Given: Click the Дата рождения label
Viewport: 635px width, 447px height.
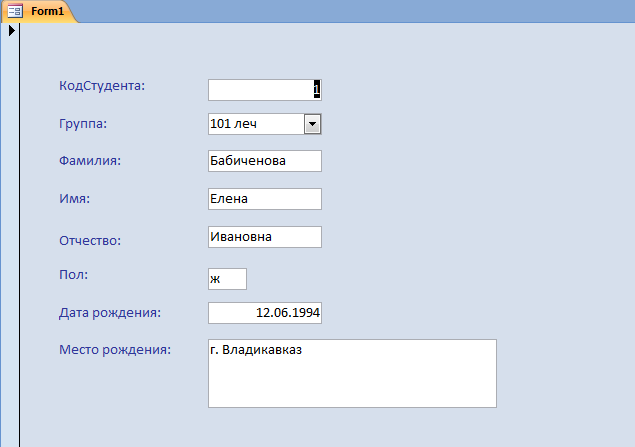Looking at the screenshot, I should (110, 313).
